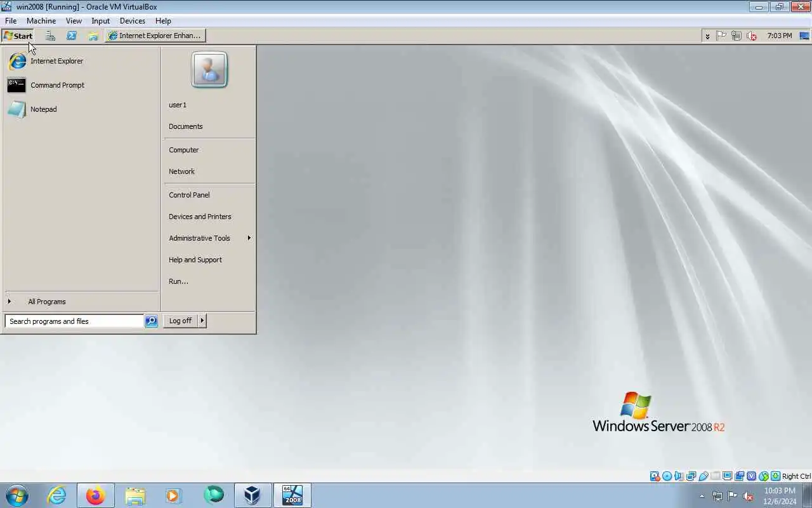Viewport: 812px width, 508px height.
Task: Switch to the Internet Explorer Enhan... taskbar button
Action: coord(155,36)
